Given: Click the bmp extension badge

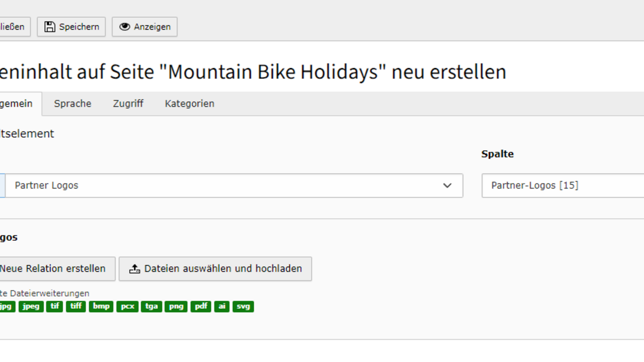Looking at the screenshot, I should [x=101, y=306].
